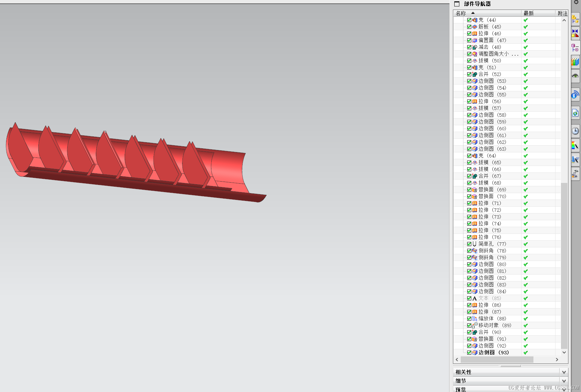581x392 pixels.
Task: Click the replace face icon for 替换面 (69)
Action: [x=475, y=190]
